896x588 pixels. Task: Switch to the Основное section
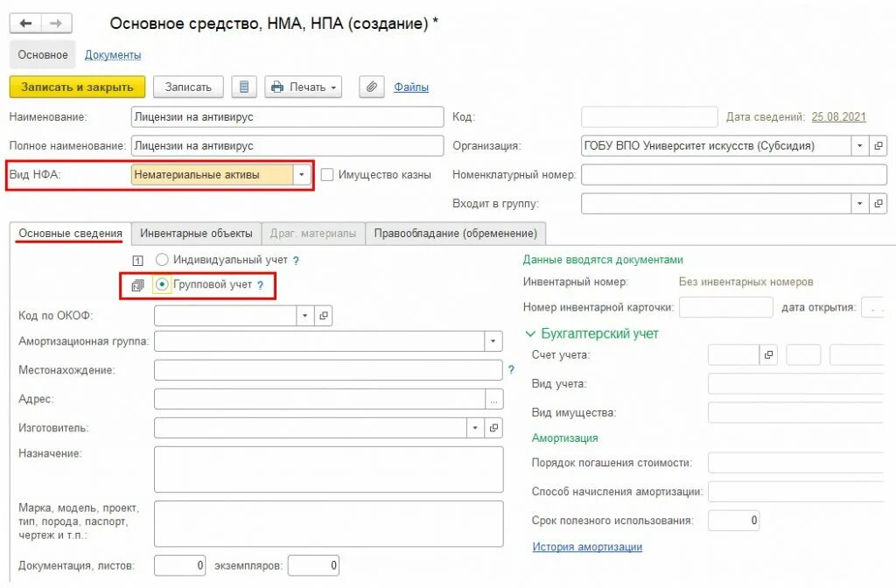click(x=43, y=55)
